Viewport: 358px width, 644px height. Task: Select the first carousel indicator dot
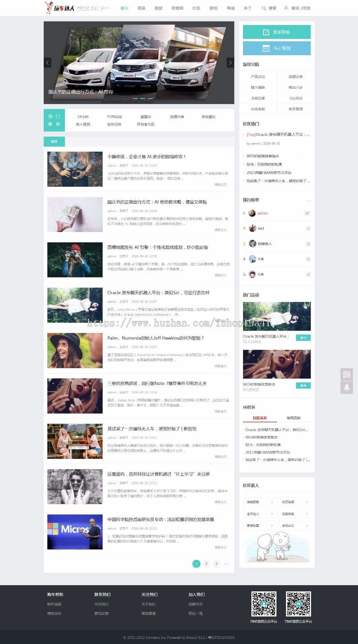(135, 98)
